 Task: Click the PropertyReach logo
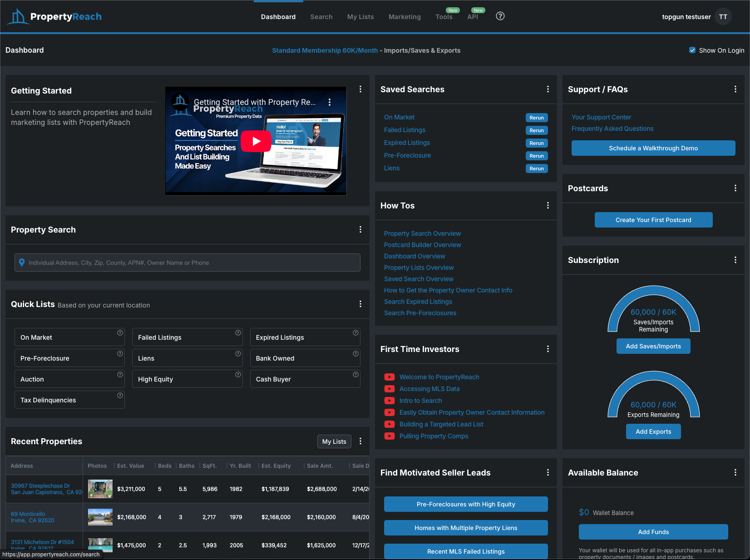click(54, 17)
